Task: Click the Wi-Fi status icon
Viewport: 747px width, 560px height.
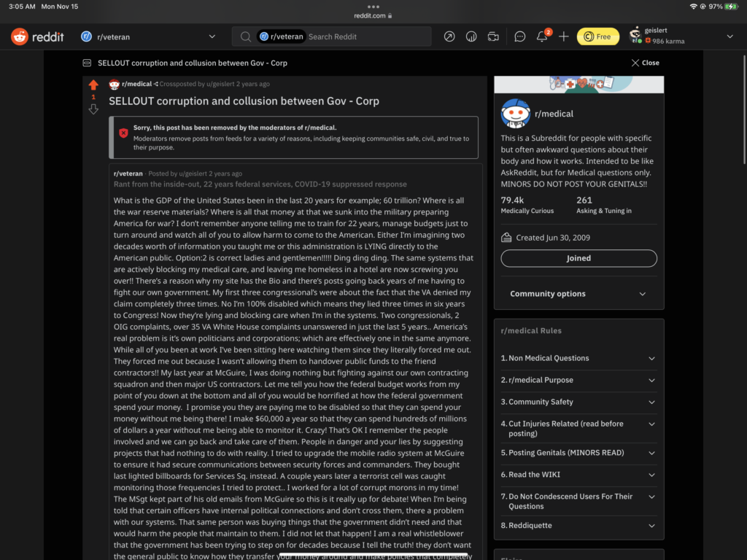Action: tap(693, 7)
